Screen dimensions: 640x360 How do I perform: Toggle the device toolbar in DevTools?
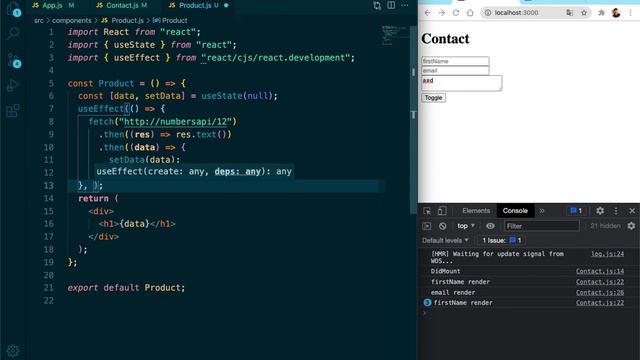click(442, 211)
